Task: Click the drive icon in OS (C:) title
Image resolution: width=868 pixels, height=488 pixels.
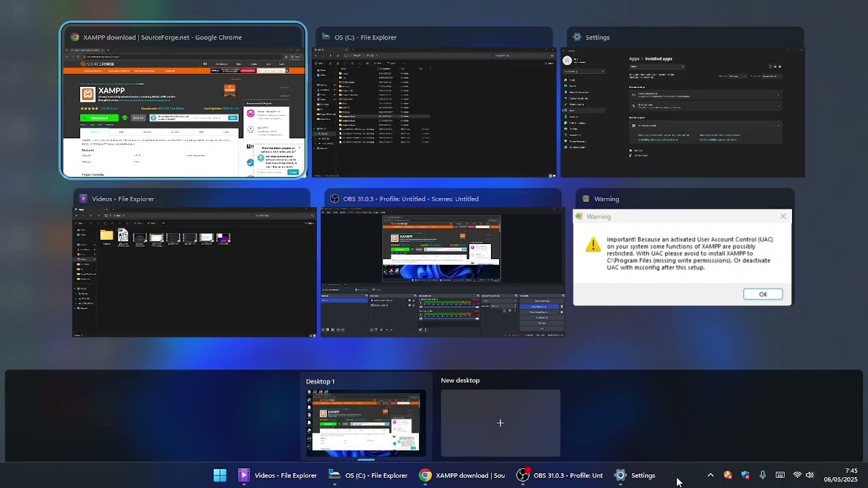Action: click(x=326, y=37)
